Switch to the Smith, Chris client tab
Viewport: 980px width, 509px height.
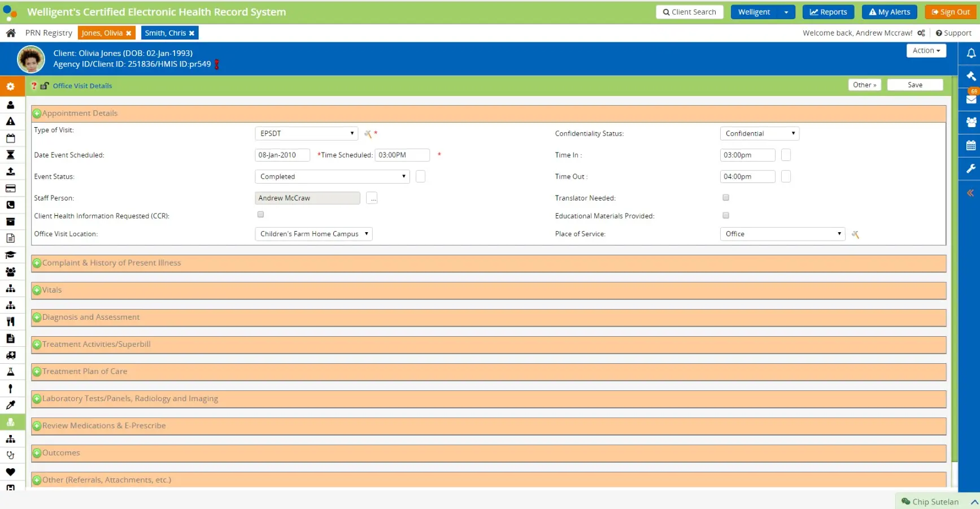point(165,33)
